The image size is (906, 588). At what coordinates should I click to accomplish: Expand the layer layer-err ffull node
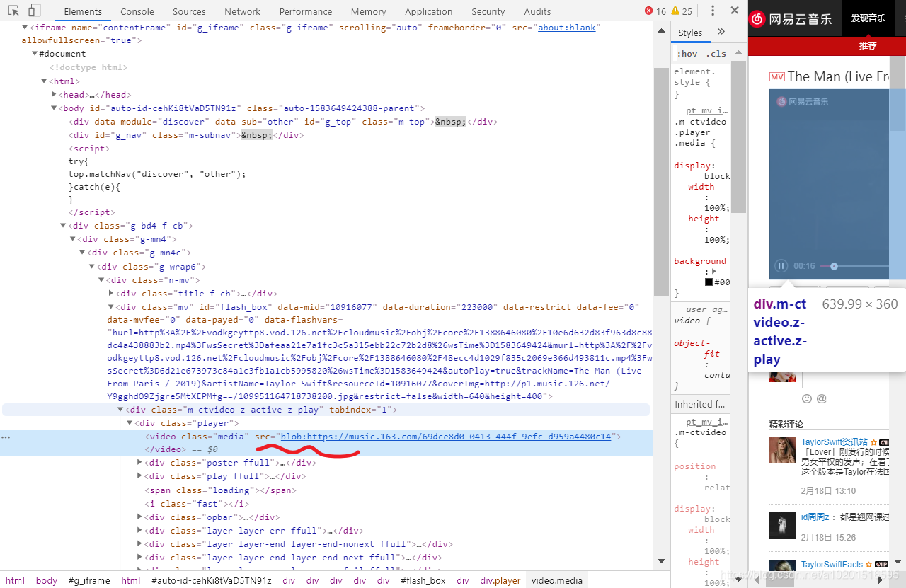coord(139,531)
